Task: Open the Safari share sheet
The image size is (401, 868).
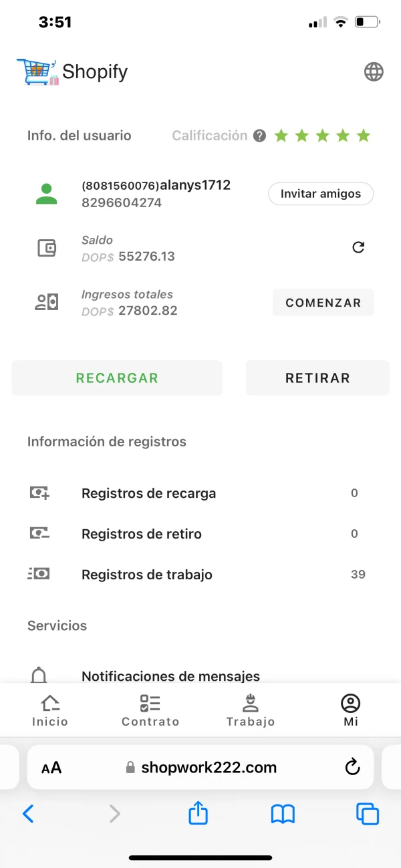Action: click(198, 813)
